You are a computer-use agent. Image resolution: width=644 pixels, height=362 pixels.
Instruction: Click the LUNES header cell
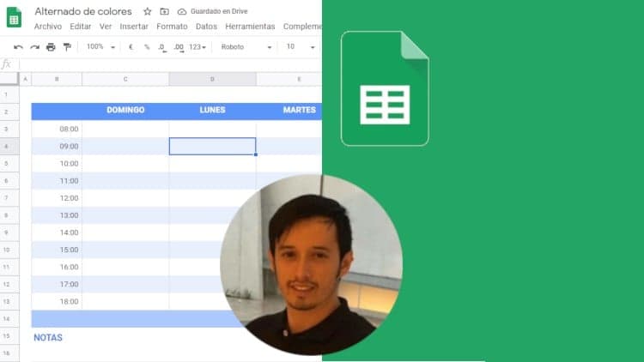point(212,112)
